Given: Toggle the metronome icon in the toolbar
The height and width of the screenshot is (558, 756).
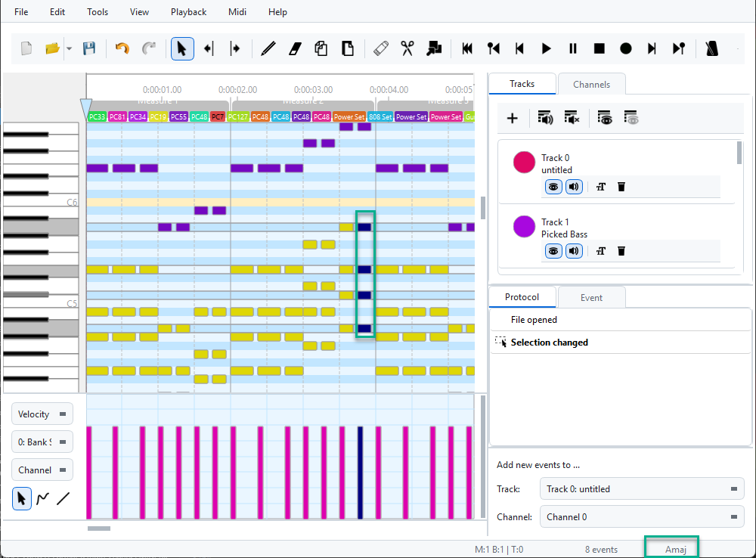Looking at the screenshot, I should 711,48.
